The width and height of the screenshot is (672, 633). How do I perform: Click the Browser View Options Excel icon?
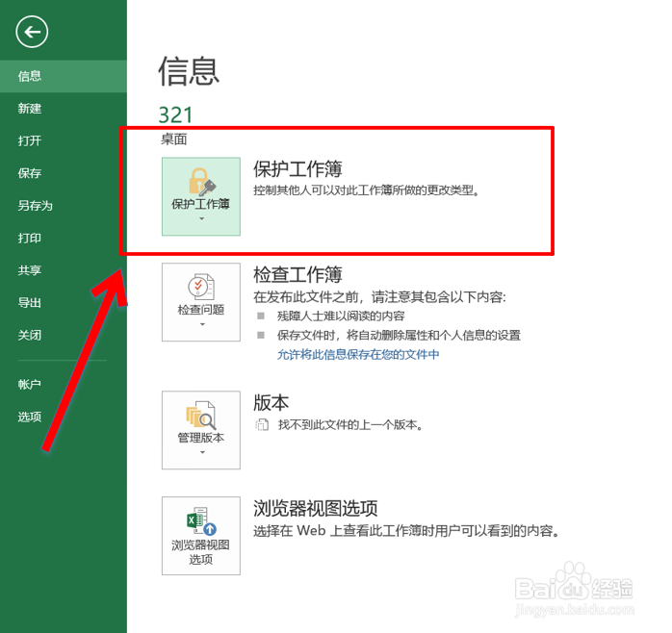201,520
